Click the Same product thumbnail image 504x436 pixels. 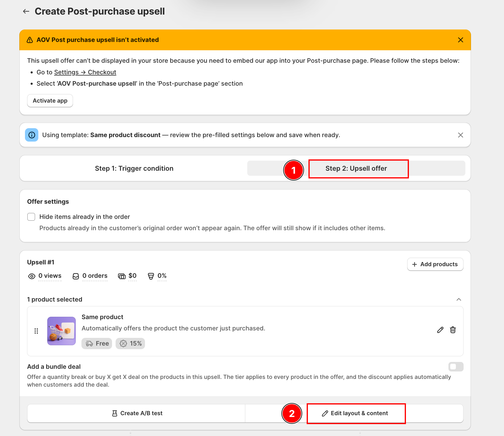(x=62, y=331)
